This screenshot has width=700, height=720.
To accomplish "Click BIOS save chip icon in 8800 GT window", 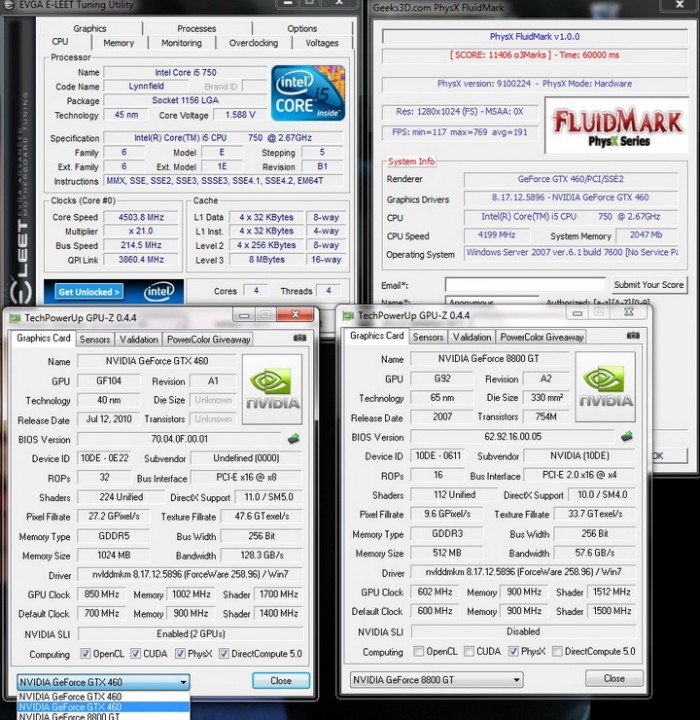I will point(627,436).
